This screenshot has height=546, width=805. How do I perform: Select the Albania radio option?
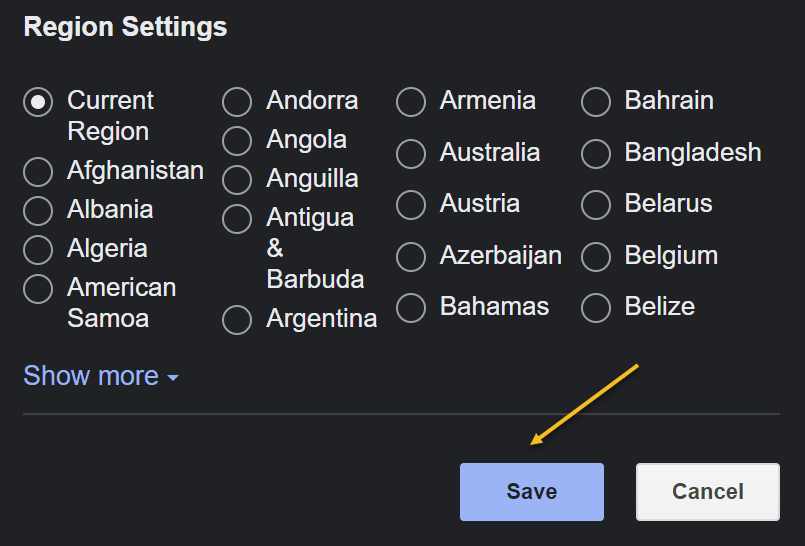click(x=38, y=211)
